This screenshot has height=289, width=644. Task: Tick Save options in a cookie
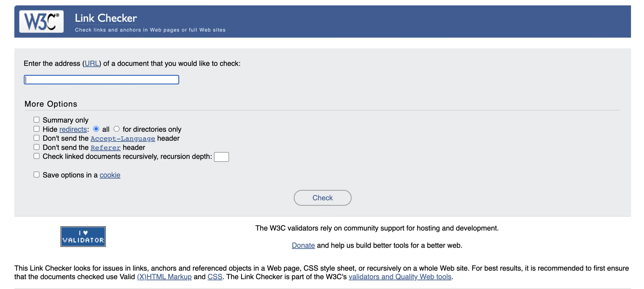pyautogui.click(x=36, y=175)
